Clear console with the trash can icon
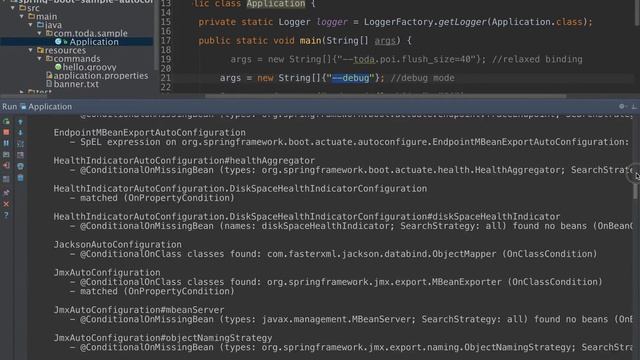Viewport: 640px width, 360px height. click(x=20, y=178)
